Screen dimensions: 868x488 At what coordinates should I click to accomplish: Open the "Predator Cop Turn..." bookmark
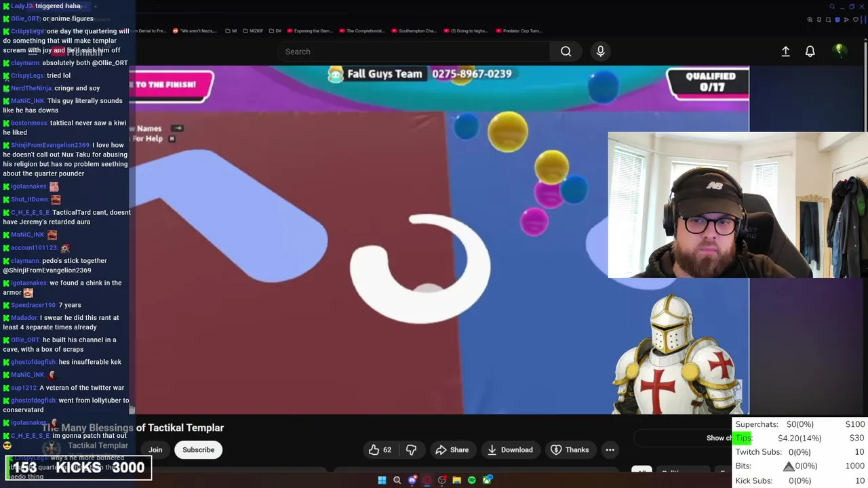519,30
